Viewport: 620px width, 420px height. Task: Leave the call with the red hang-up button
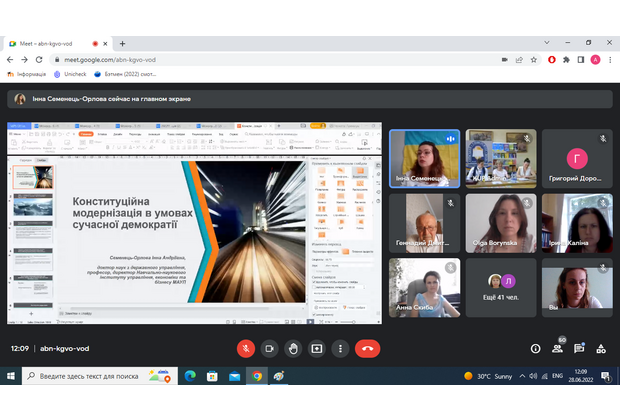click(x=367, y=348)
